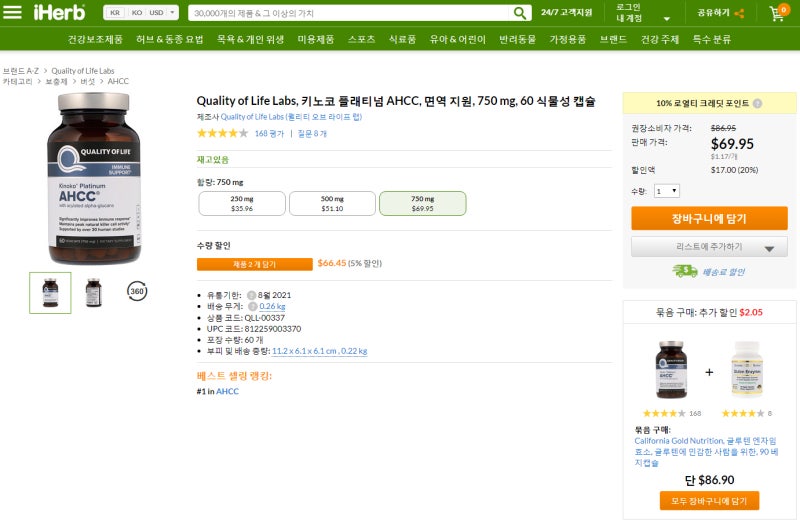Viewport: 800px width, 523px height.
Task: Open the 360 degree view icon
Action: (x=137, y=291)
